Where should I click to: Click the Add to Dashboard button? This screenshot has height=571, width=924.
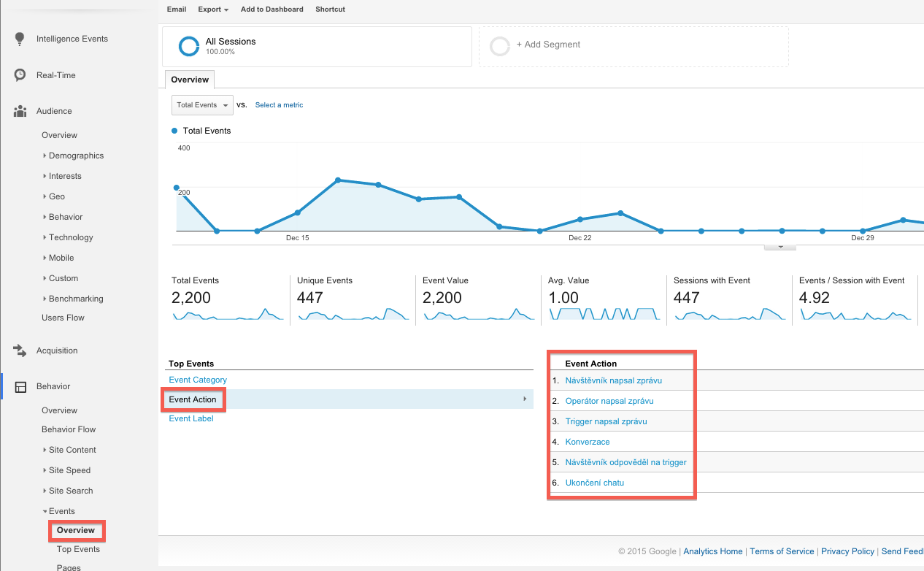click(x=272, y=9)
